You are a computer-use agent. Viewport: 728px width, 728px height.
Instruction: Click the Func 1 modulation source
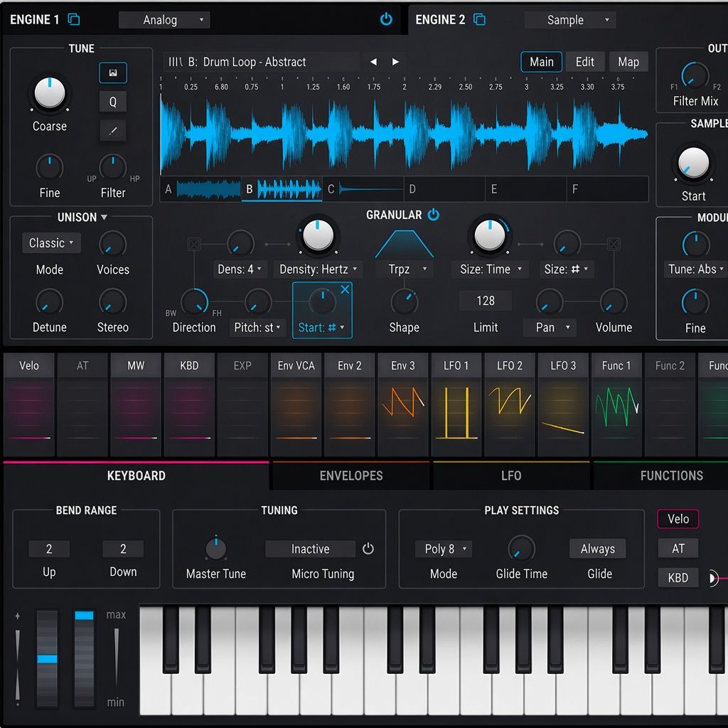(616, 404)
